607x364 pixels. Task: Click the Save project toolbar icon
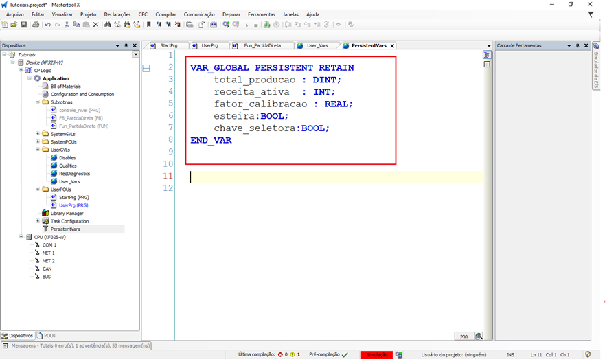23,25
